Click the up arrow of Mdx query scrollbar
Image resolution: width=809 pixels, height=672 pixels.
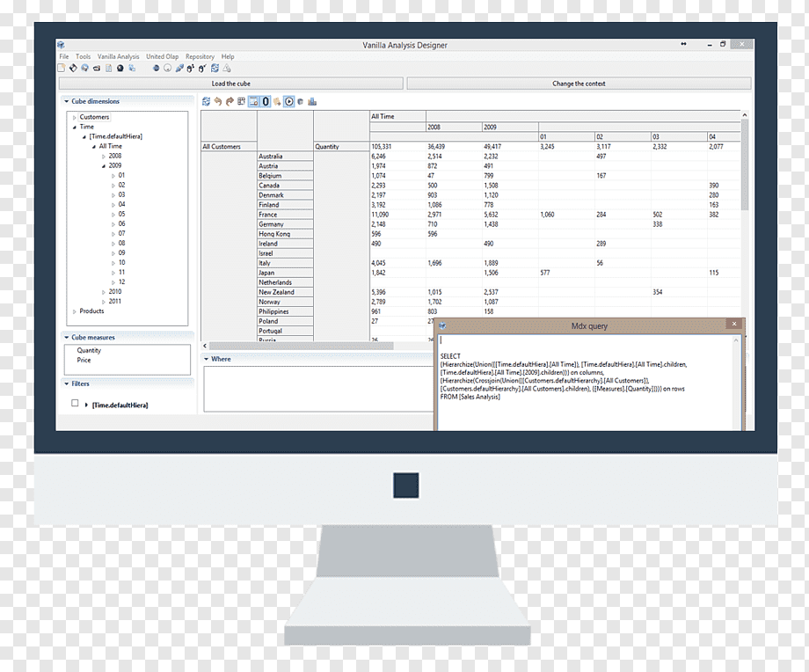point(736,340)
